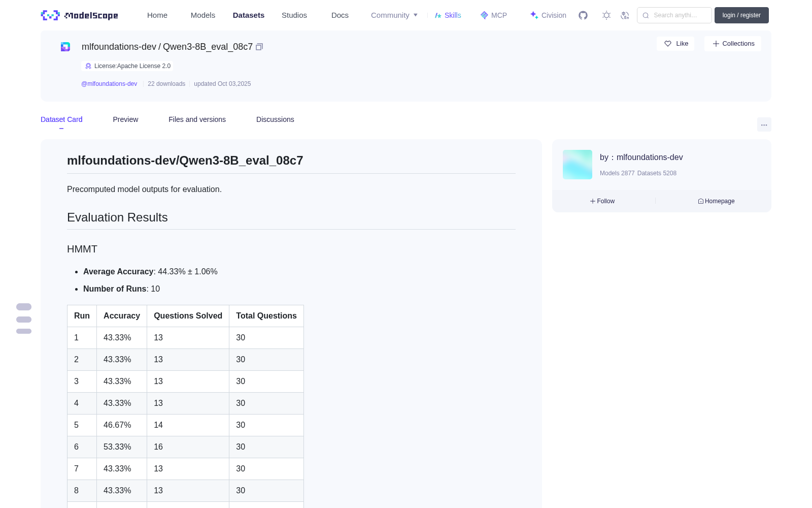Open the floating table-of-contents sidebar icon
812x508 pixels.
[x=24, y=319]
